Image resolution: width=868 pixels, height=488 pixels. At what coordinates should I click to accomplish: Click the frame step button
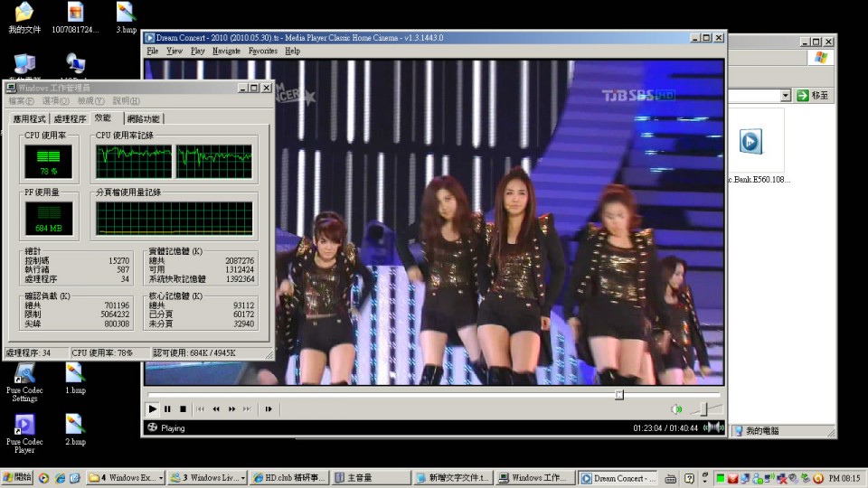pos(269,409)
